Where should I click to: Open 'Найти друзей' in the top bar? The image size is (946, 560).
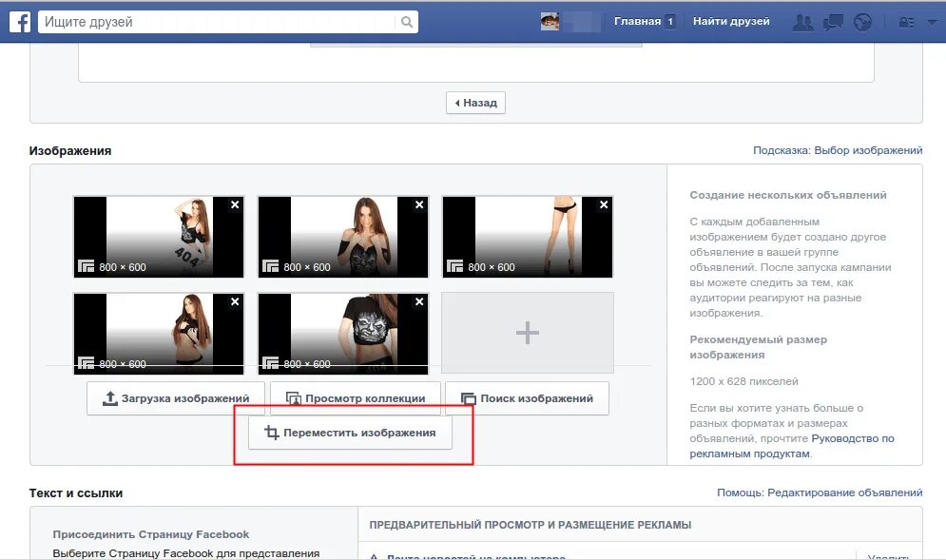731,21
